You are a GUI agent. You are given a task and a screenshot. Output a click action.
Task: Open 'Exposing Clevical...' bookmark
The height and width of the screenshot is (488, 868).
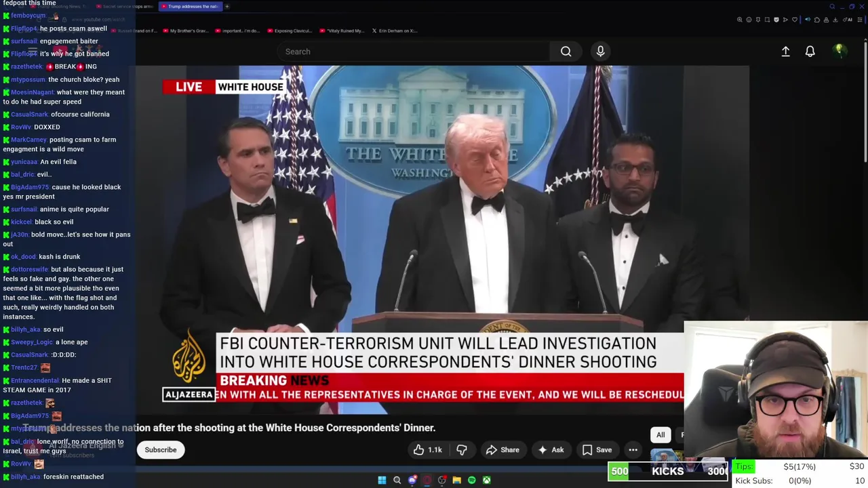pyautogui.click(x=290, y=30)
